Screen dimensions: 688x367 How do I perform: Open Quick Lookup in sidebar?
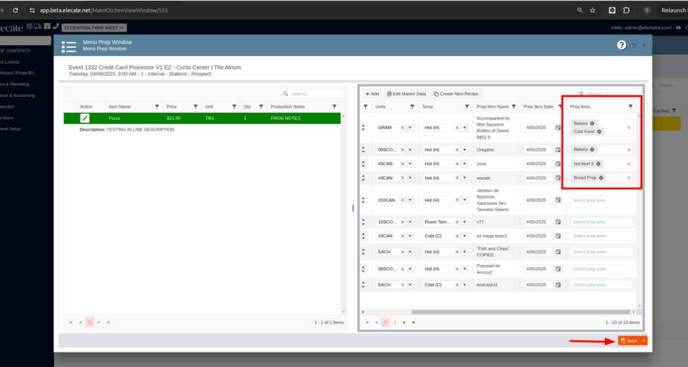tap(10, 62)
